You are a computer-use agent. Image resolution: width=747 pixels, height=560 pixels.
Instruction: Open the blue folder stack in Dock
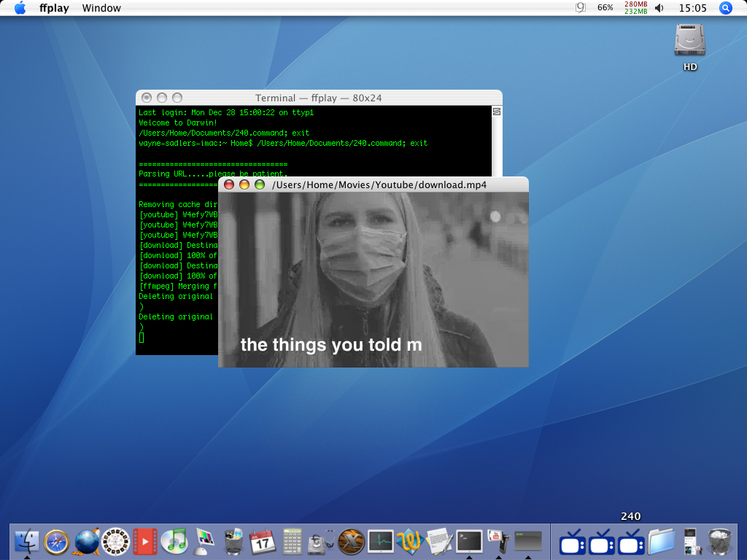[x=661, y=542]
